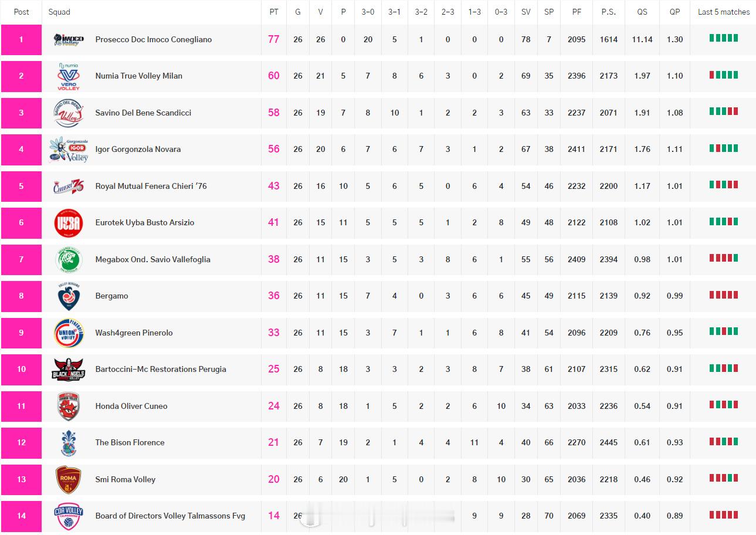Click Busto Arsizio's 41 points value
Screen dimensions: 756x535
click(274, 222)
